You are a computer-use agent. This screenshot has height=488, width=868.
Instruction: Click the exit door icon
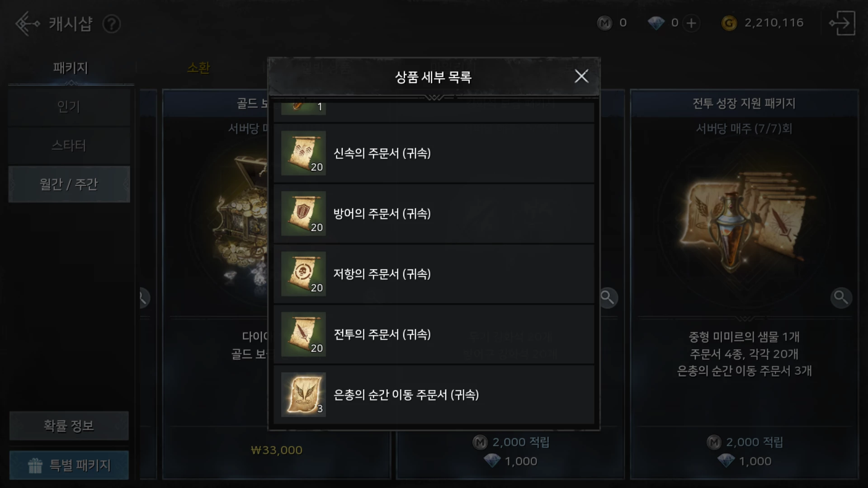(842, 23)
